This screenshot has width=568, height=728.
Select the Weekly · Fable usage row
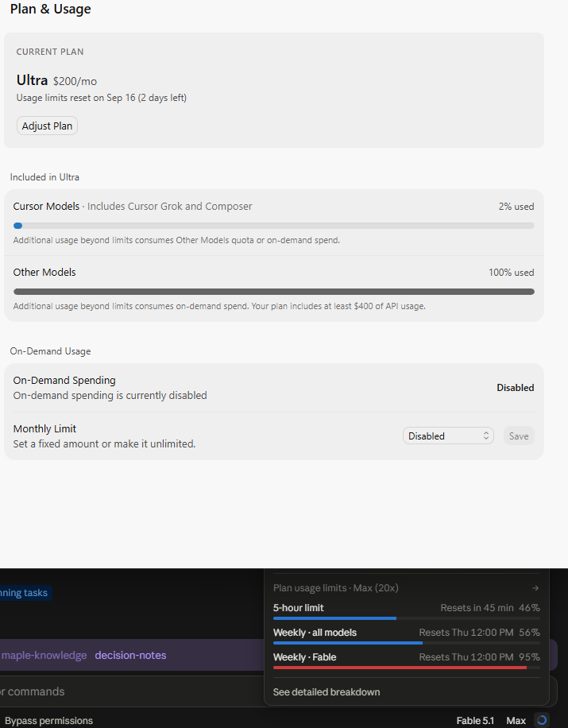[x=407, y=661]
